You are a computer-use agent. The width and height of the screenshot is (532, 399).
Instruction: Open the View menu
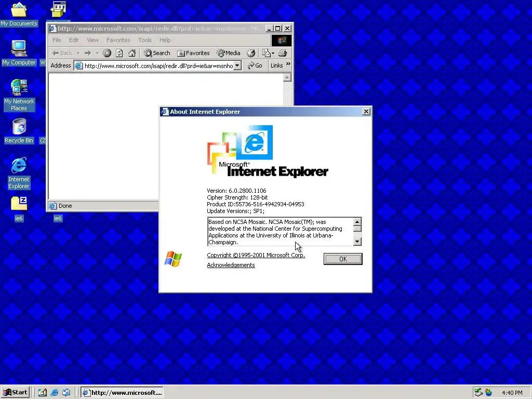point(92,40)
